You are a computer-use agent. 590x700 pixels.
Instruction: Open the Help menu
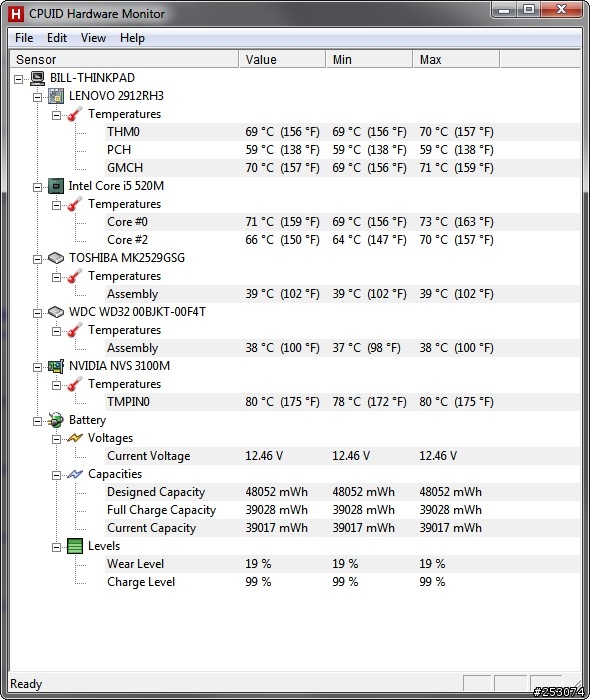pyautogui.click(x=132, y=38)
